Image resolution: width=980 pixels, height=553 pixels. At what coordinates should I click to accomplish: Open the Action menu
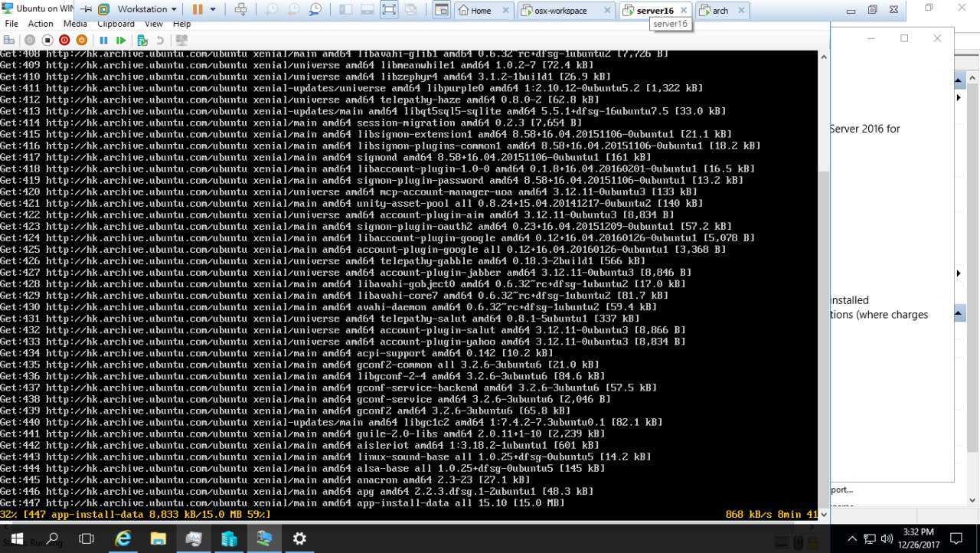pos(41,25)
